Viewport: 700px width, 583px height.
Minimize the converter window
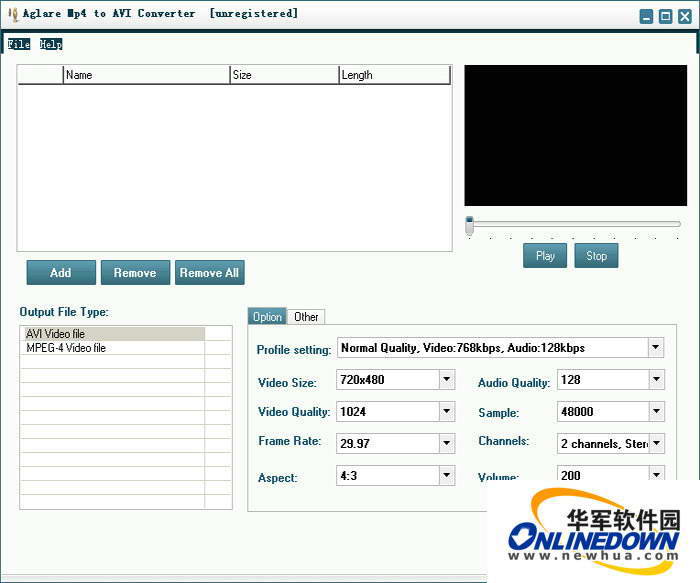(x=646, y=17)
